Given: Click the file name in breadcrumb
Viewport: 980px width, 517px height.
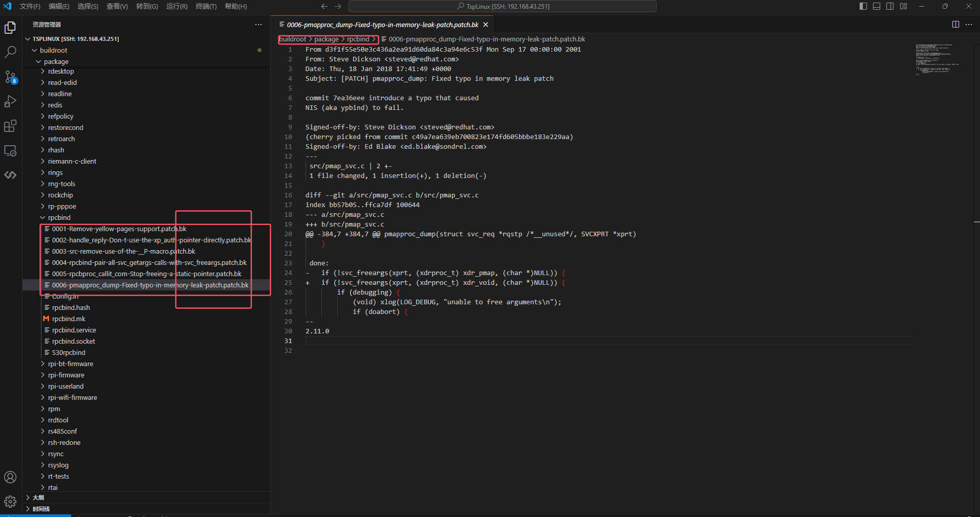Looking at the screenshot, I should 487,39.
